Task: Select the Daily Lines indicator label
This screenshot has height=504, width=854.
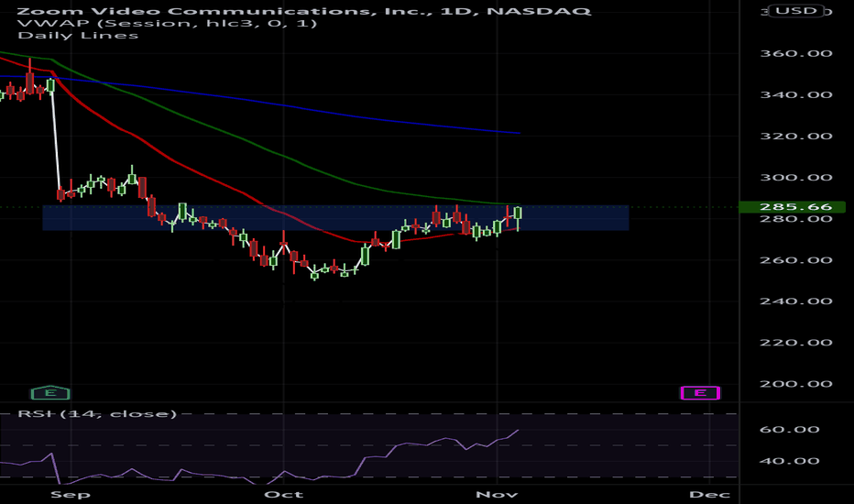Action: click(78, 36)
